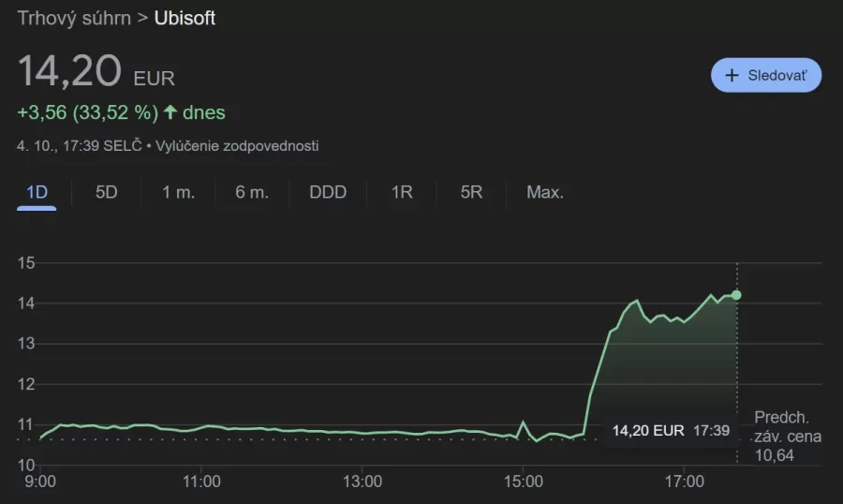Viewport: 843px width, 504px height.
Task: Switch to the 1R one-year tab
Action: (x=402, y=192)
